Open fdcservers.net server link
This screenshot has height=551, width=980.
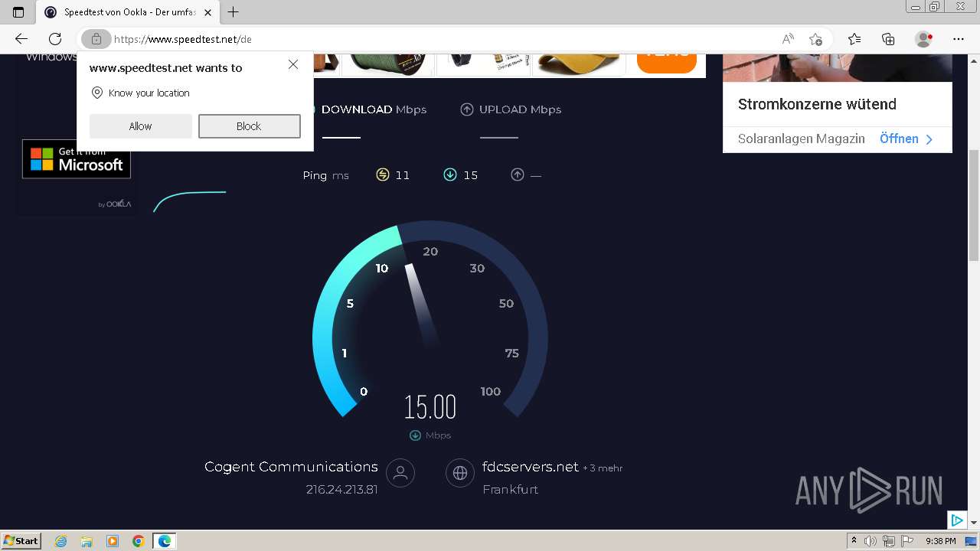tap(531, 467)
